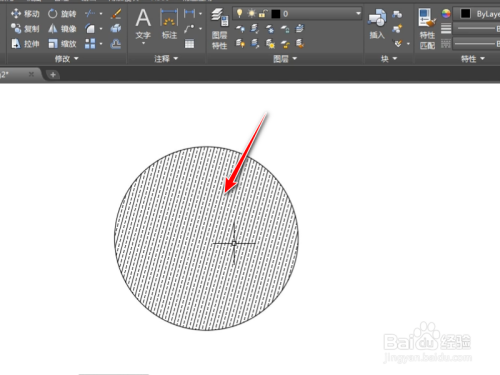The image size is (500, 375).
Task: Select the Dimension (标注) tool
Action: tap(169, 23)
